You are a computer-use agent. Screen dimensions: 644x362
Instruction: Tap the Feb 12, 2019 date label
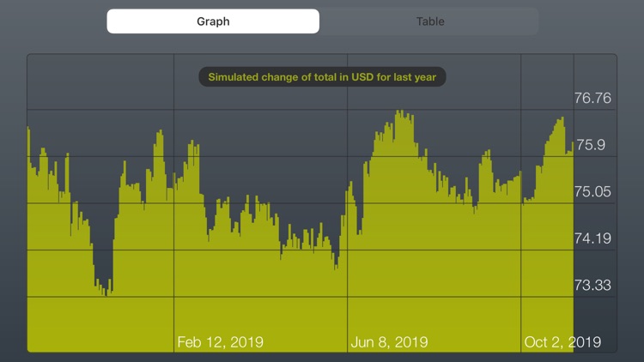(220, 342)
